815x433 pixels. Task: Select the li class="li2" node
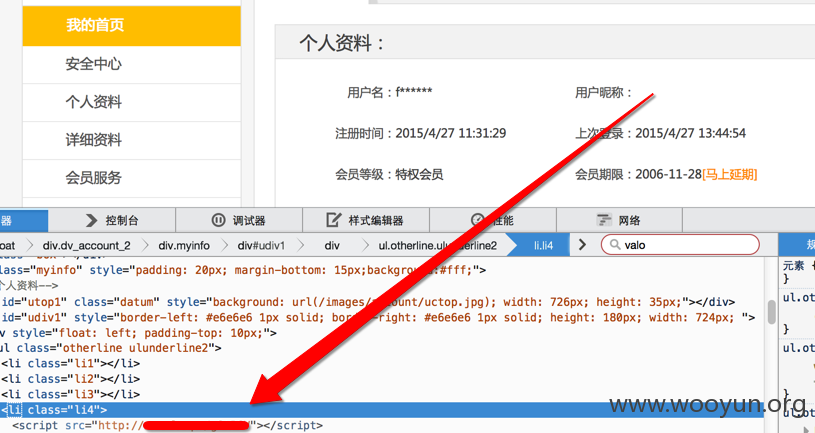coord(71,379)
